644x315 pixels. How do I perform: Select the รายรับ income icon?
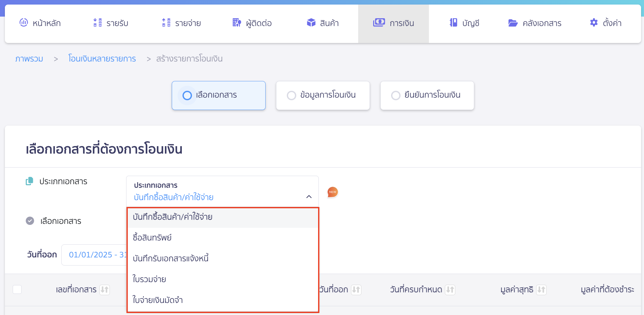coord(96,23)
